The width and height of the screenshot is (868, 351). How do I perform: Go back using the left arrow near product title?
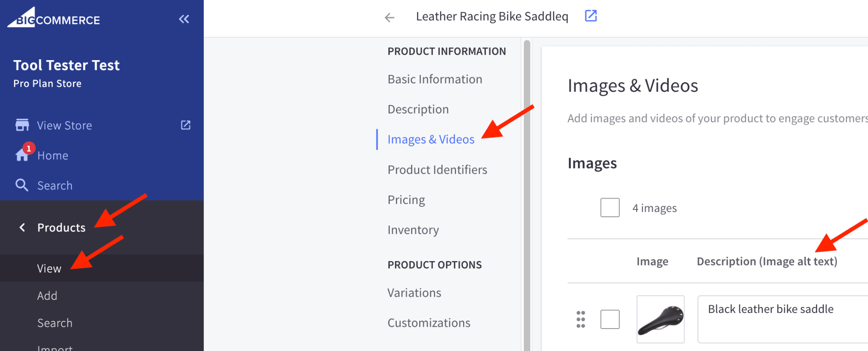(389, 17)
